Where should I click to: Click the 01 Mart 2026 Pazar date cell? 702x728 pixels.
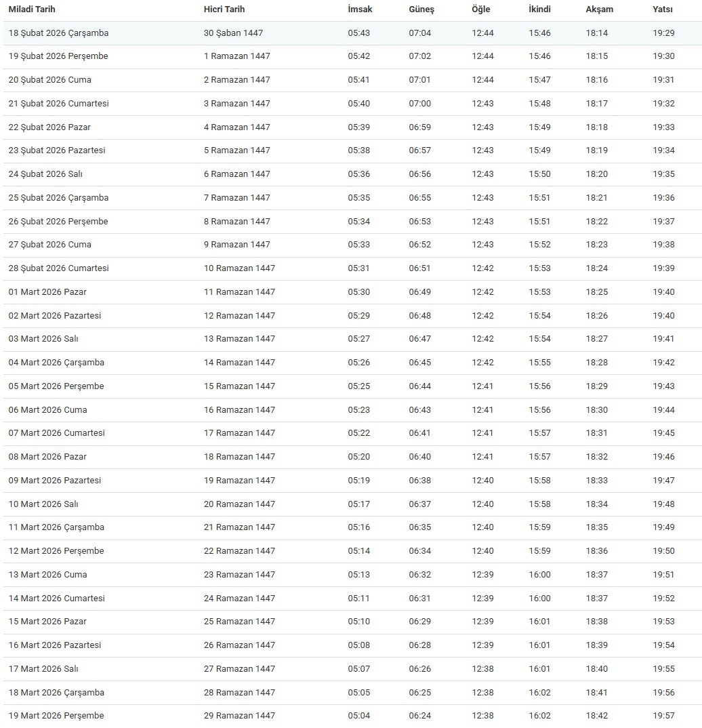[x=47, y=292]
